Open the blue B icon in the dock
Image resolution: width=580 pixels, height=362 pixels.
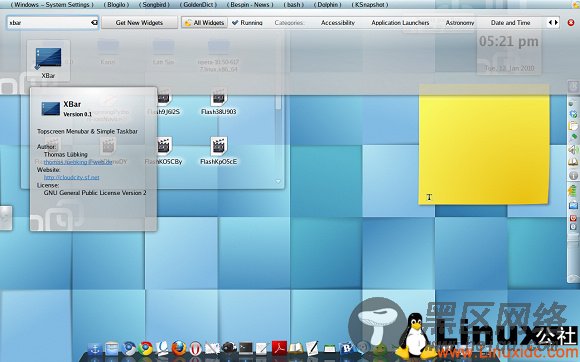[x=347, y=348]
